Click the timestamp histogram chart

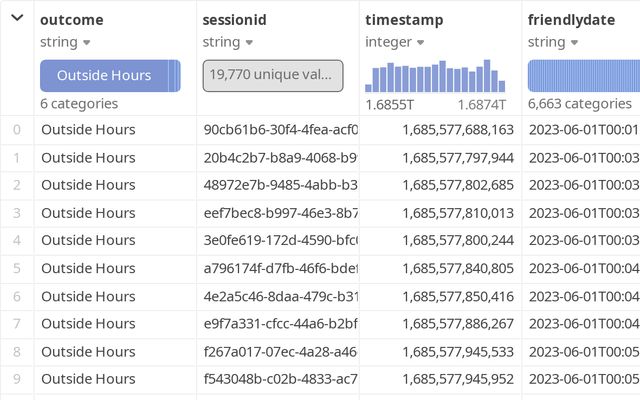[x=436, y=76]
